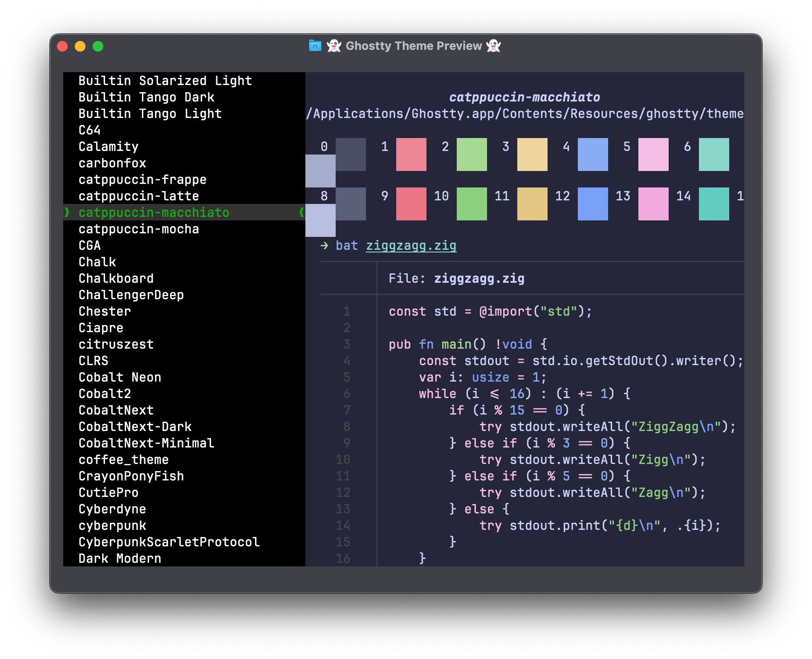Click palette color 5 pink swatch

[654, 155]
